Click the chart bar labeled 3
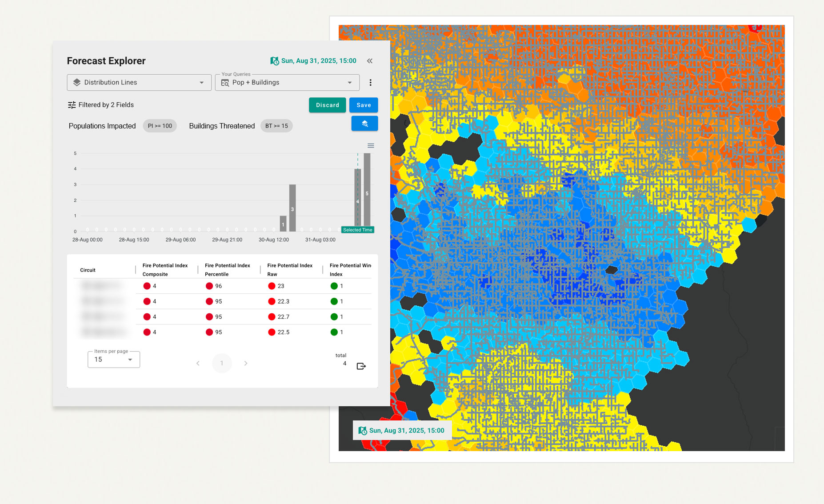Viewport: 824px width, 504px height. click(x=292, y=208)
